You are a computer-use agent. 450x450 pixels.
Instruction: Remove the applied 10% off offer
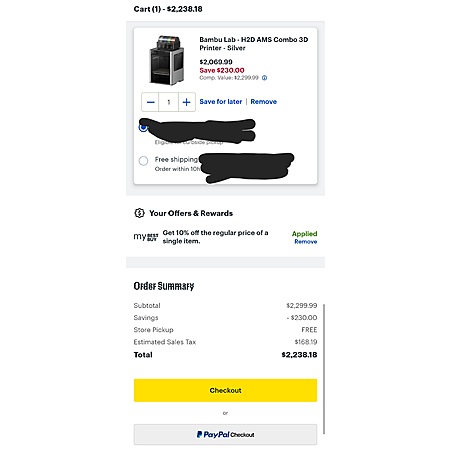pos(306,242)
